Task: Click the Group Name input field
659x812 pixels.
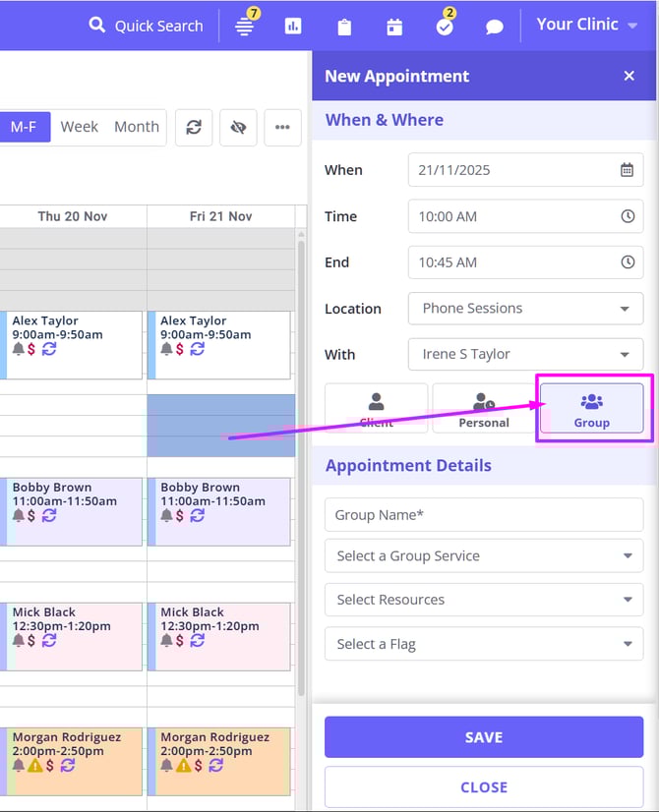Action: (x=483, y=514)
